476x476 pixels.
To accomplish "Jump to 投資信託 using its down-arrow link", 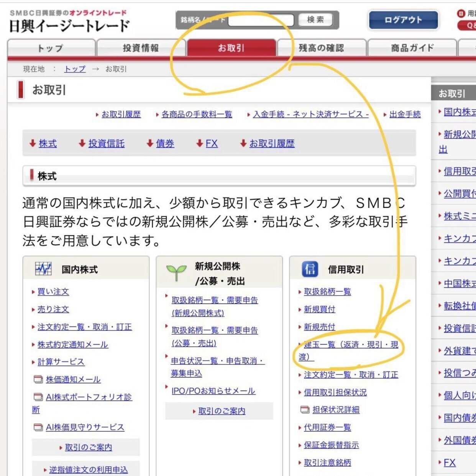I will (82, 144).
